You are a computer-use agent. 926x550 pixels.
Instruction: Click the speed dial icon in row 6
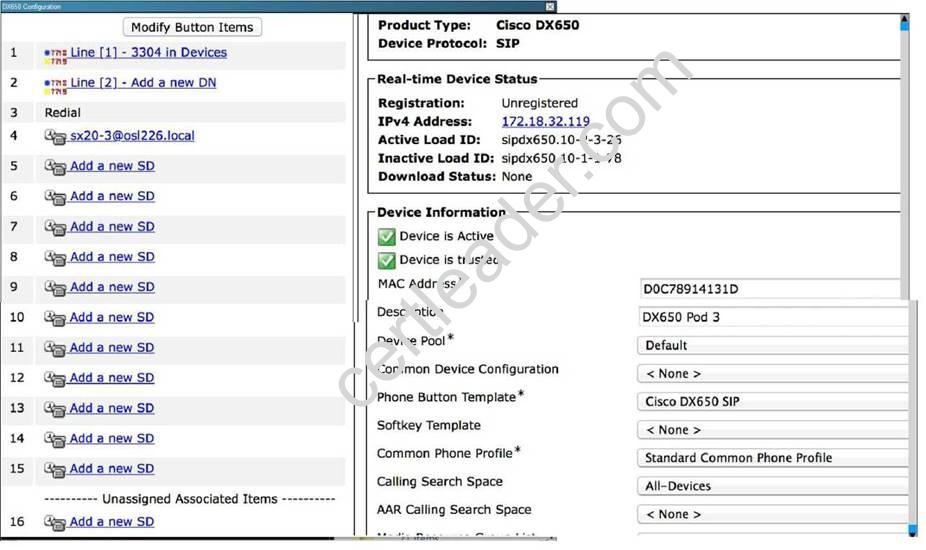(55, 197)
